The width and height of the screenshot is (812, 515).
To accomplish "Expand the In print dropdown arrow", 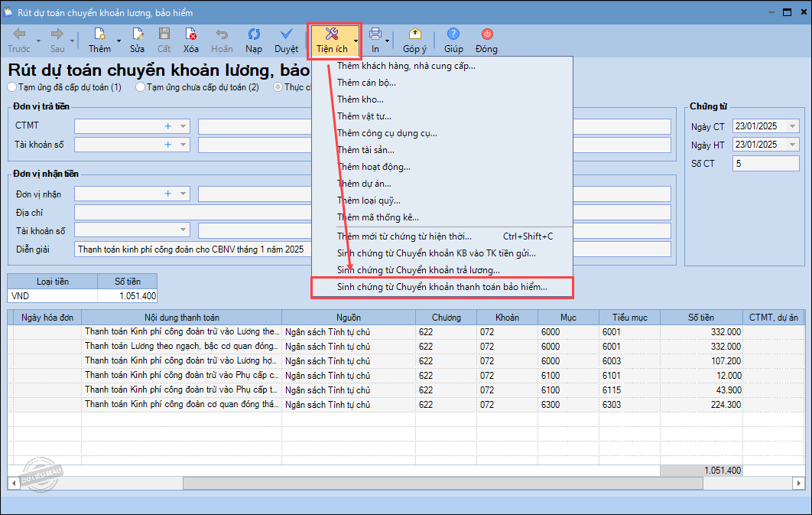I will [x=387, y=41].
